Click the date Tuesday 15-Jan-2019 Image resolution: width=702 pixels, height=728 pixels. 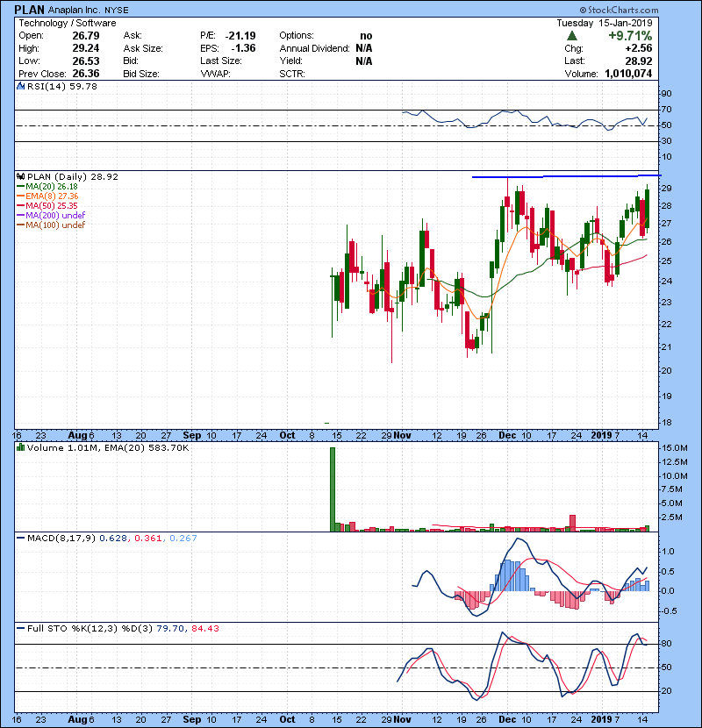(x=605, y=23)
